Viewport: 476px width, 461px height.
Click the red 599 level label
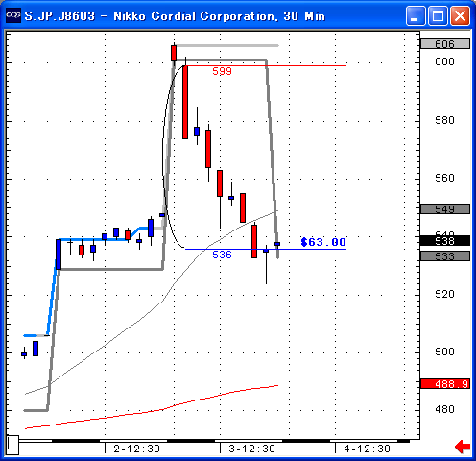(222, 71)
